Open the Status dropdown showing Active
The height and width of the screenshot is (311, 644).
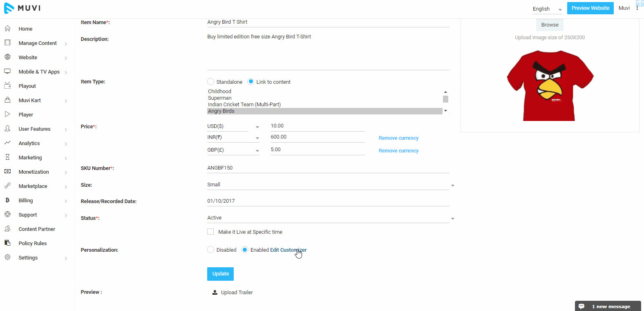click(331, 218)
